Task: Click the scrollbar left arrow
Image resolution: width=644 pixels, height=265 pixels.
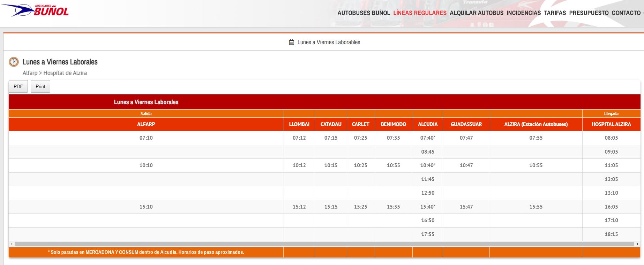Action: click(12, 244)
